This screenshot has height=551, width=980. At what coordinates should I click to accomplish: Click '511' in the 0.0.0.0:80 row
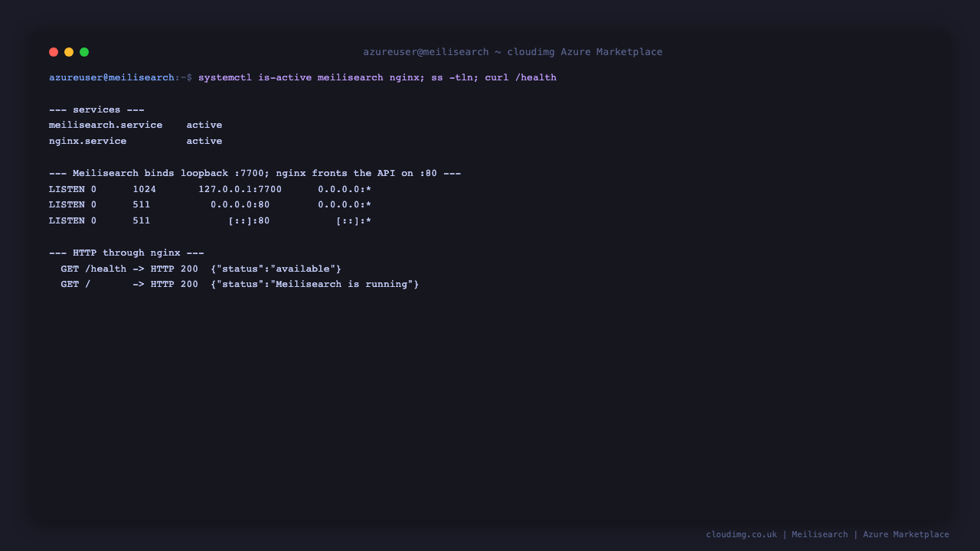pos(142,204)
